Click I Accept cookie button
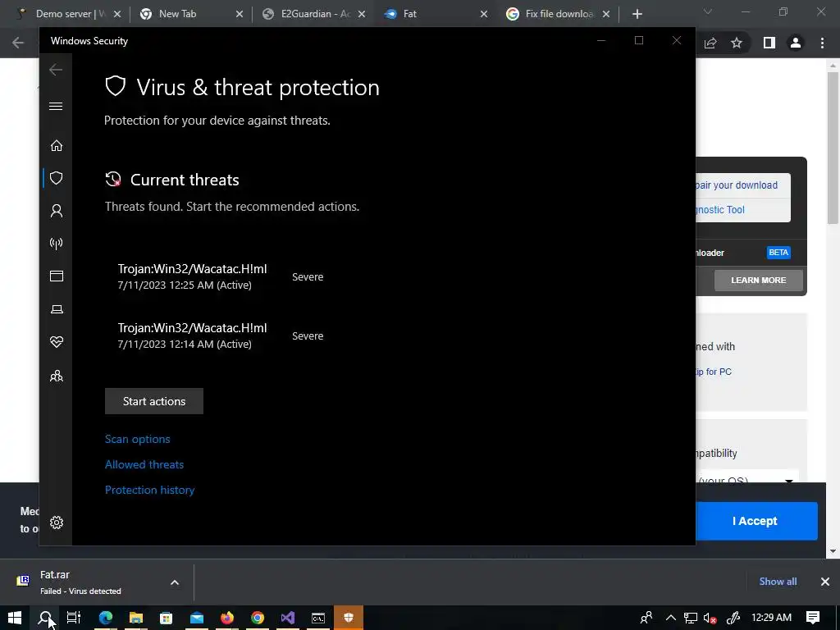The width and height of the screenshot is (840, 630). click(755, 521)
